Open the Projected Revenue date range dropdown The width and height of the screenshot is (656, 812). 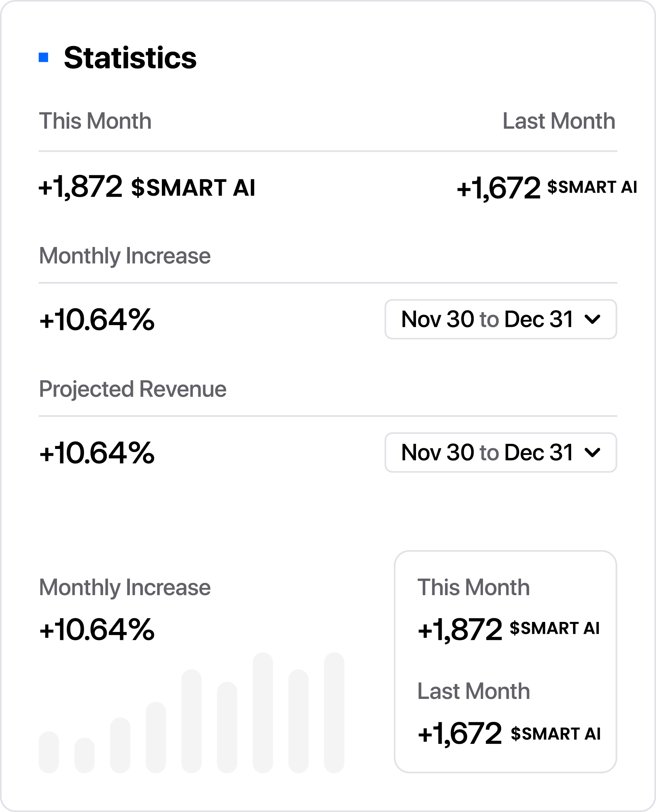(500, 452)
